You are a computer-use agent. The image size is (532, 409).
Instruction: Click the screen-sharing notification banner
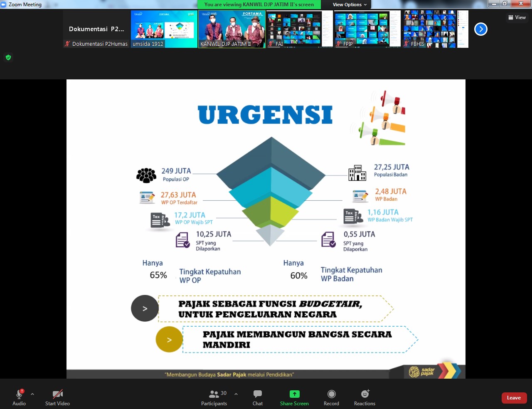click(x=259, y=5)
